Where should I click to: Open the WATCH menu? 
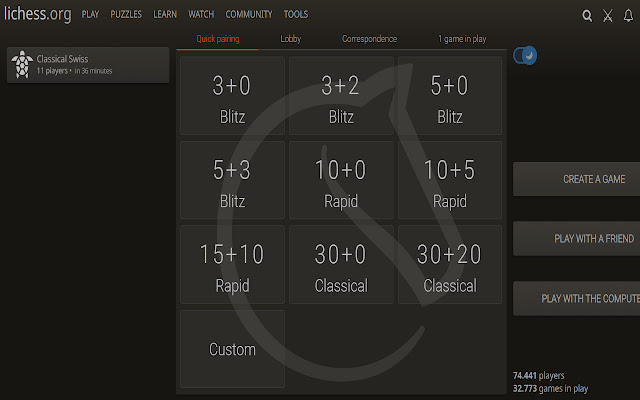click(201, 15)
